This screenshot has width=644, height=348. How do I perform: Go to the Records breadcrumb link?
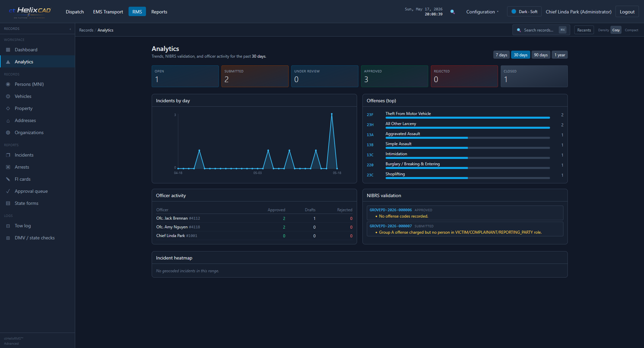pyautogui.click(x=86, y=30)
